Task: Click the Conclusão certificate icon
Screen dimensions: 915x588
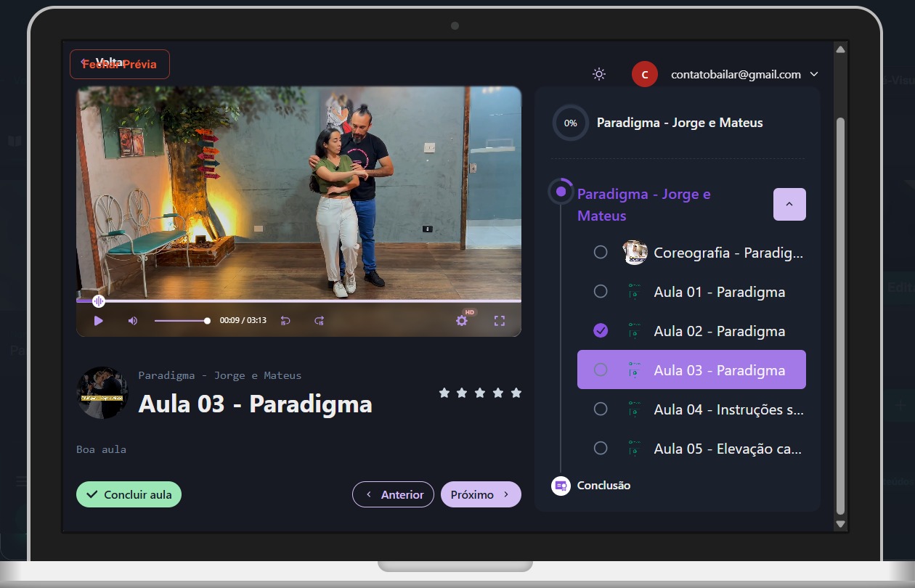Action: pyautogui.click(x=561, y=486)
